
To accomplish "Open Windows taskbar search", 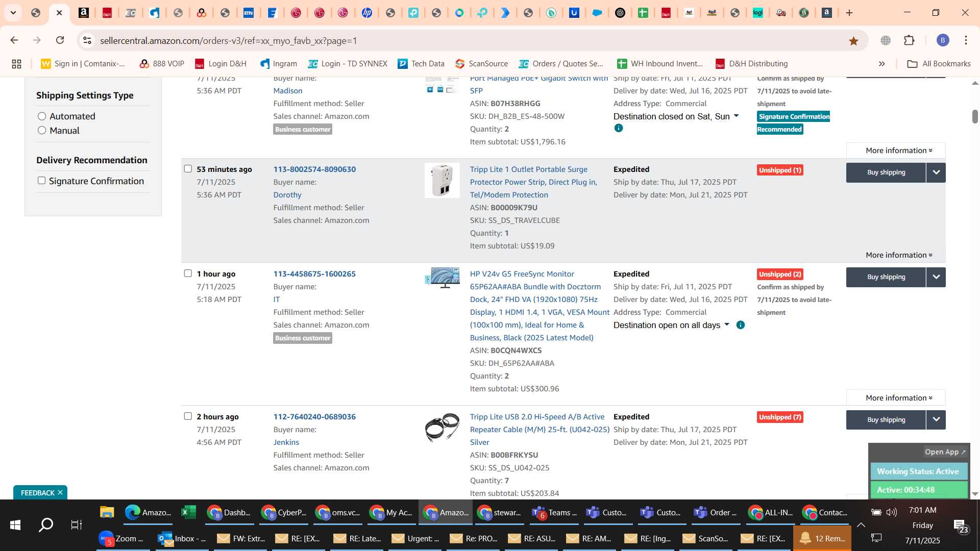I will [x=46, y=525].
